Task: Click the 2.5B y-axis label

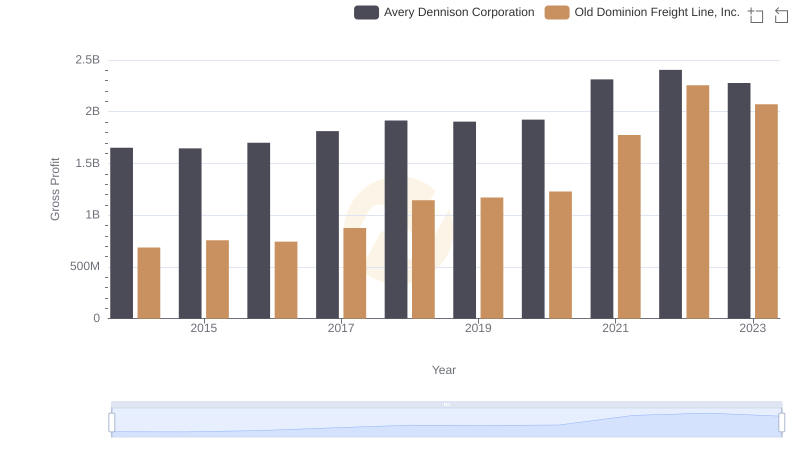Action: coord(88,60)
